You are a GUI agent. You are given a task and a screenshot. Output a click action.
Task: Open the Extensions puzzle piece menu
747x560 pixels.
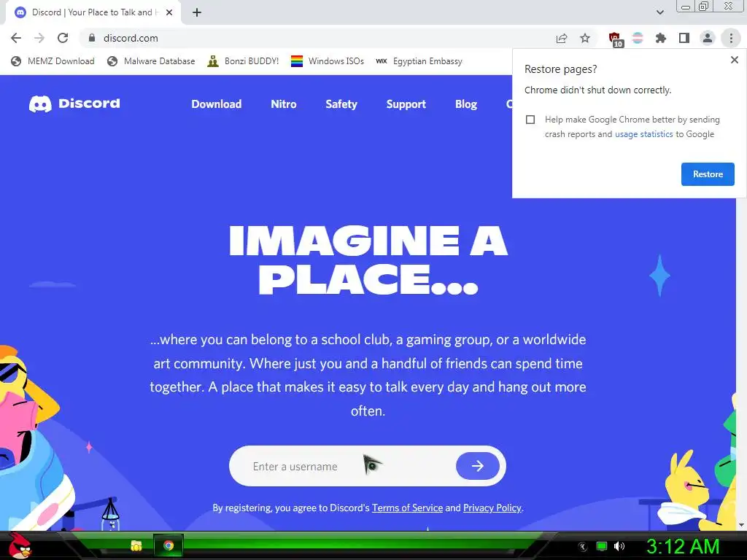(661, 38)
